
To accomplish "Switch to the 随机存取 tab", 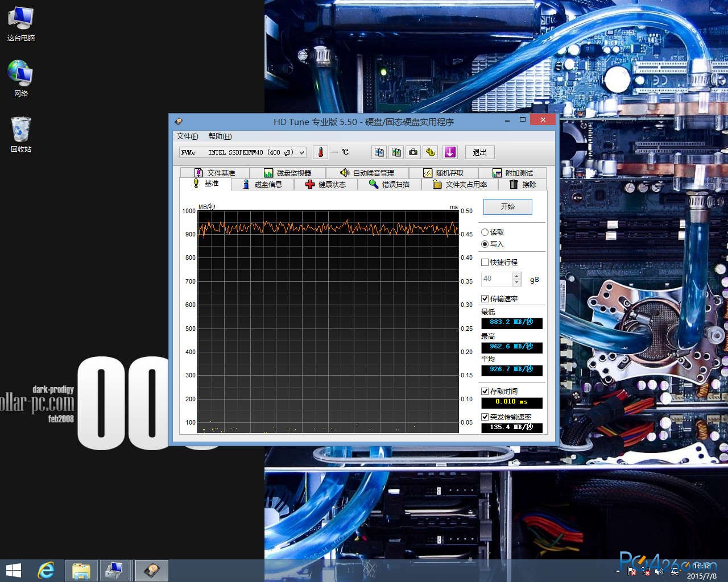I will (x=443, y=173).
